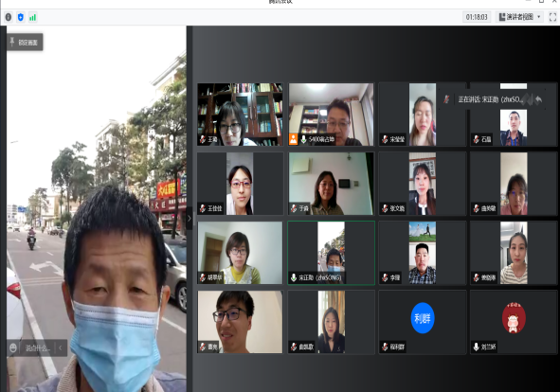The width and height of the screenshot is (560, 392).
Task: Toggle muted mic icon on 李强 tile
Action: 385,277
